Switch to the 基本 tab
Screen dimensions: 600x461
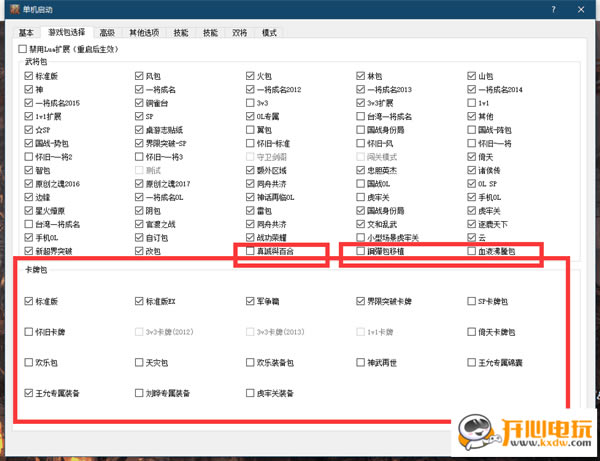26,33
